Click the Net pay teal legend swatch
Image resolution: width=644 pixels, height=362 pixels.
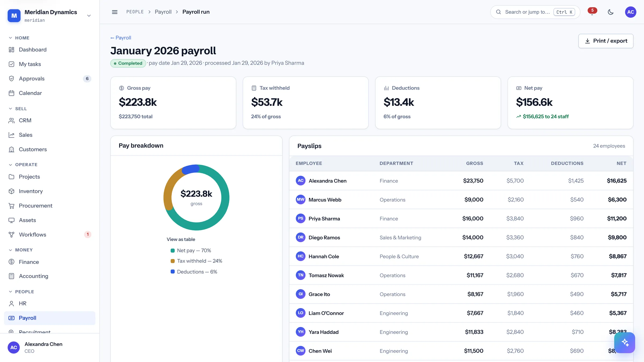point(173,250)
